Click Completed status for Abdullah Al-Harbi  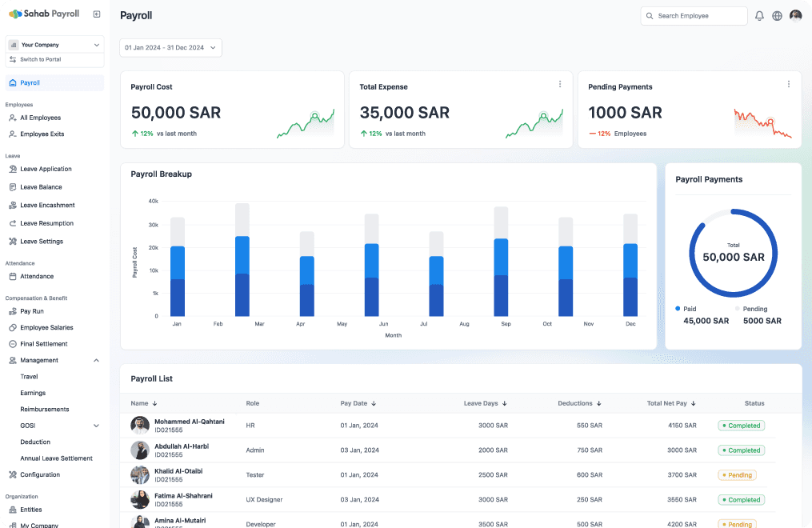(741, 450)
